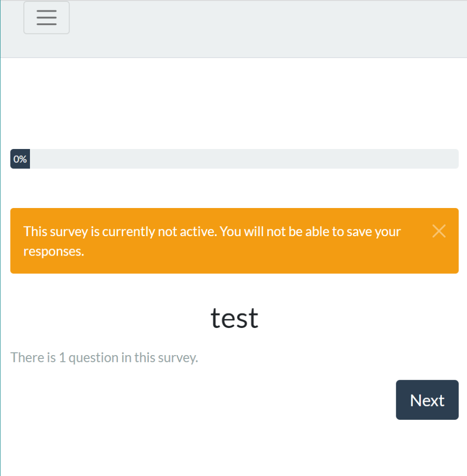
Task: Select the survey title "test"
Action: [x=234, y=318]
